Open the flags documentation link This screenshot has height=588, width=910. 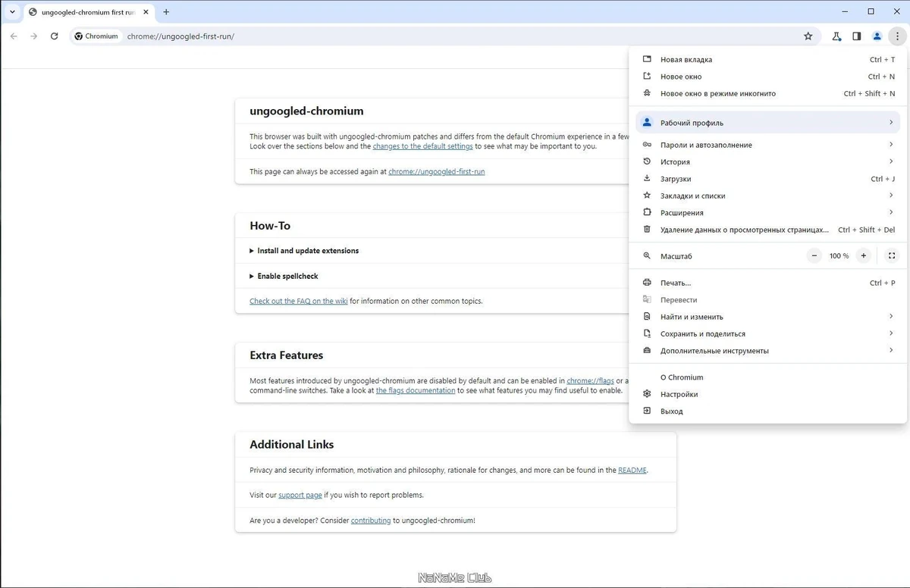(x=416, y=391)
